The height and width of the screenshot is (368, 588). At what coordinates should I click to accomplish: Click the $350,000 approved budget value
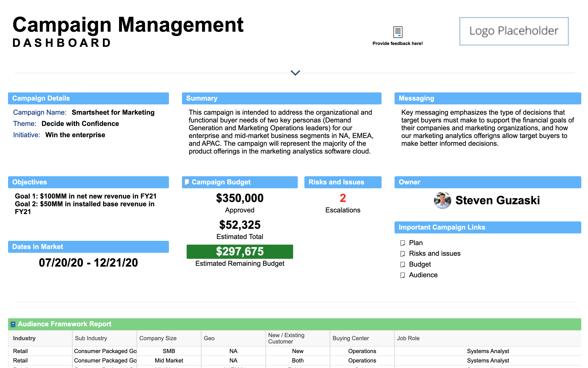point(240,198)
